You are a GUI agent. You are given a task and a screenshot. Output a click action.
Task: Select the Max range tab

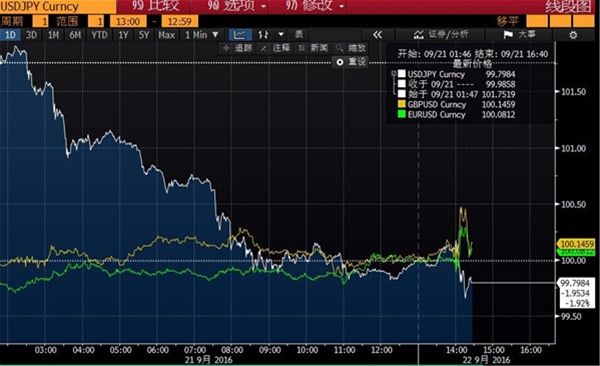click(166, 35)
